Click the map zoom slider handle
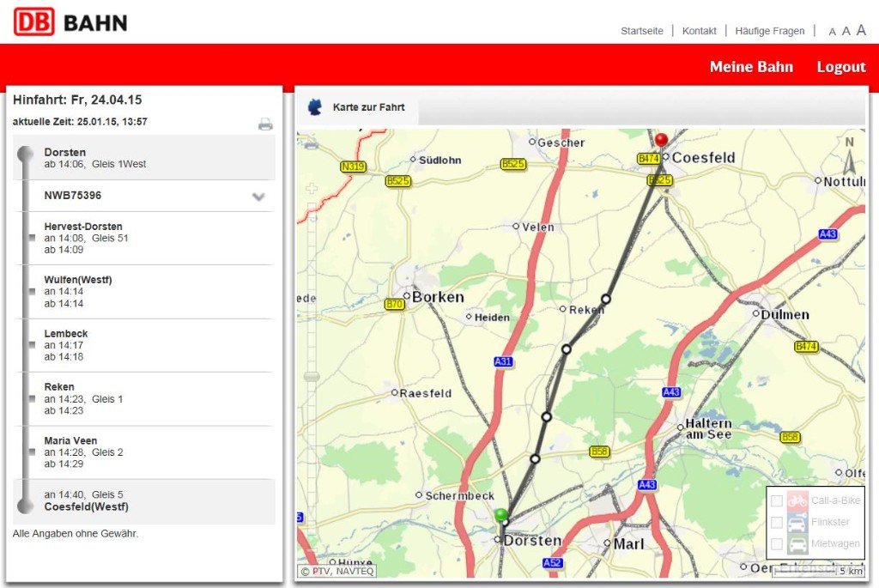The height and width of the screenshot is (588, 879). point(312,376)
